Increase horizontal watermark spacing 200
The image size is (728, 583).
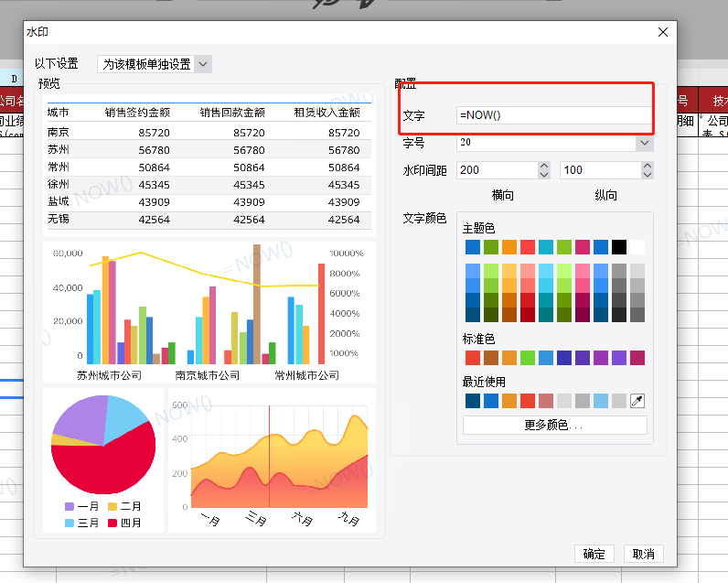[544, 166]
